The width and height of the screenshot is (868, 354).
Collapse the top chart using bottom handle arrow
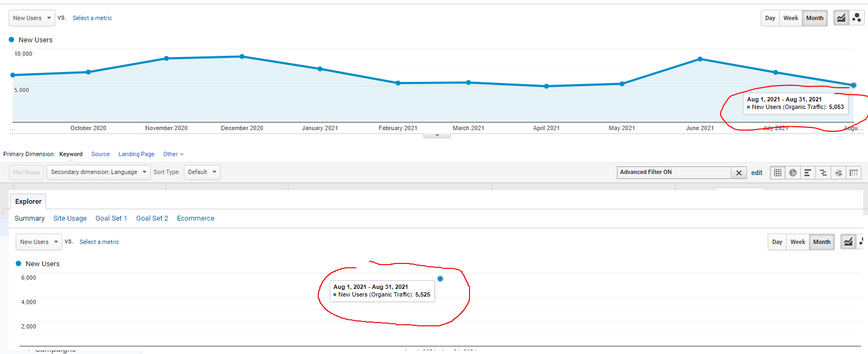point(437,136)
